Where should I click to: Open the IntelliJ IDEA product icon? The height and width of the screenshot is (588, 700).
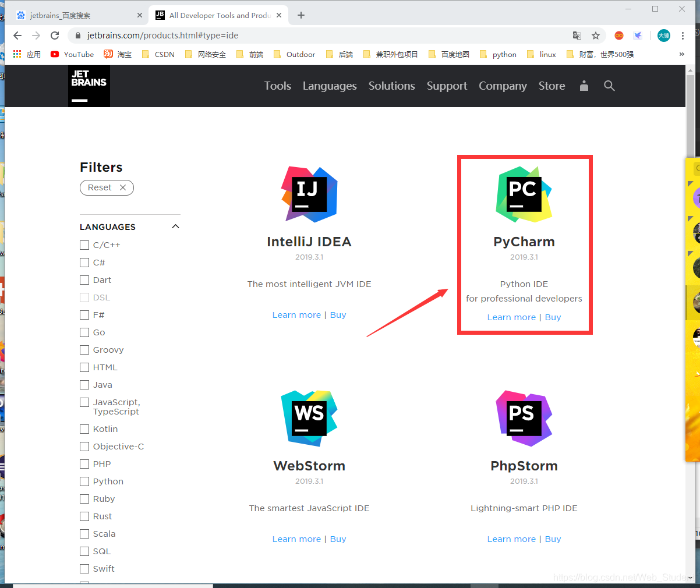point(309,194)
